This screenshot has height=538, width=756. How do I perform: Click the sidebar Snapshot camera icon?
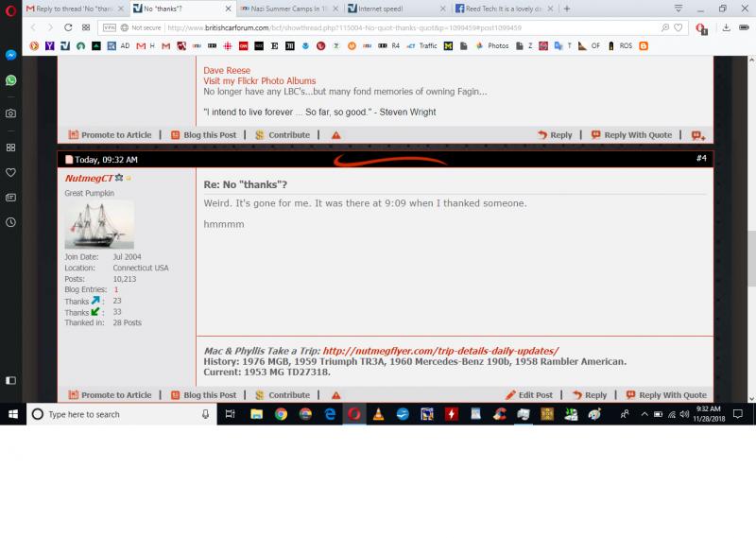click(x=10, y=113)
